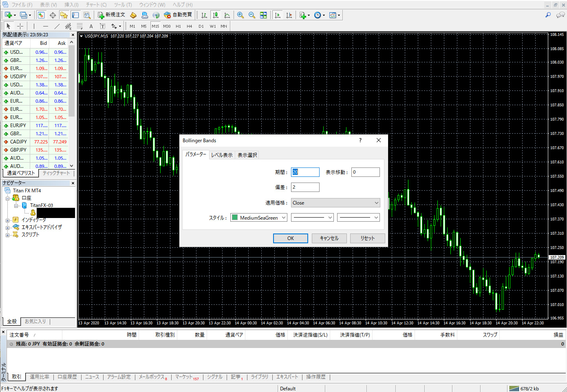Expand the インディケータ tree node
The width and height of the screenshot is (567, 392).
[x=7, y=220]
